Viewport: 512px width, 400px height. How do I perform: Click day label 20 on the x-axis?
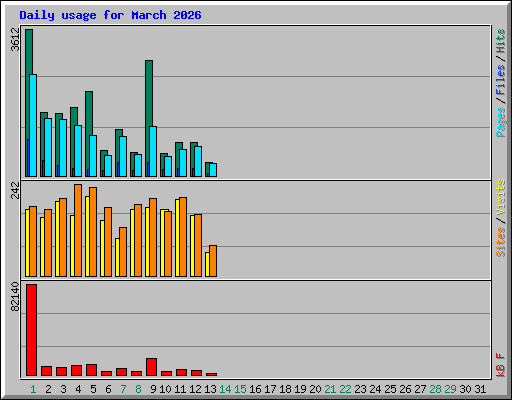pyautogui.click(x=315, y=389)
